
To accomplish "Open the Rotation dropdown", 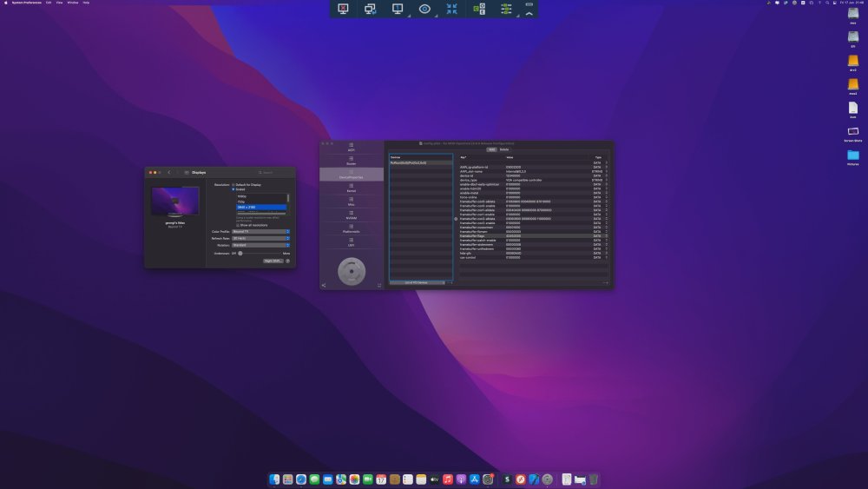I will [260, 245].
